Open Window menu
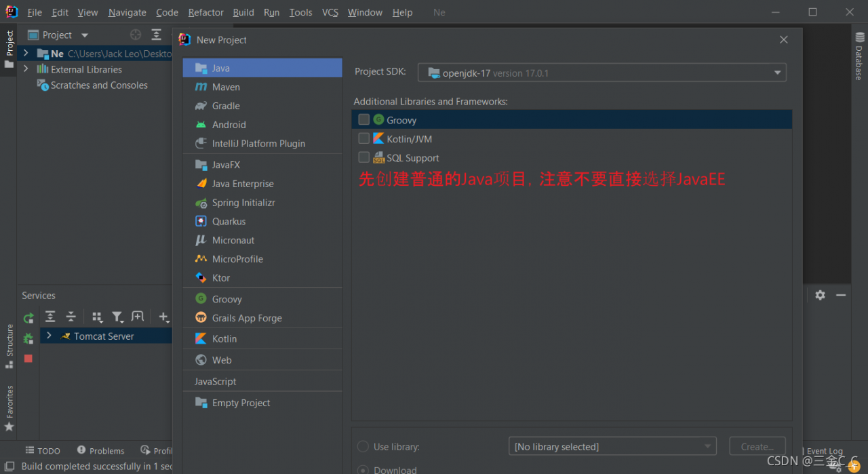The height and width of the screenshot is (474, 868). 365,12
